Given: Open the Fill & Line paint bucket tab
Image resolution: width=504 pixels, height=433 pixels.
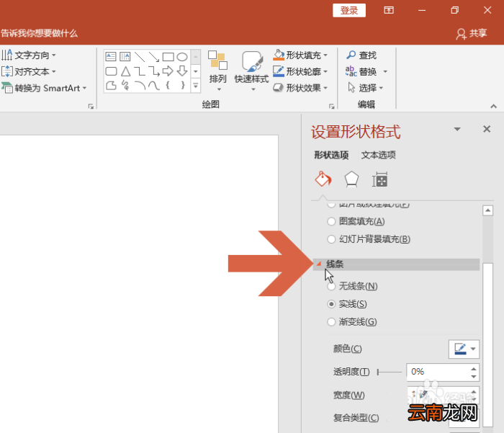Looking at the screenshot, I should [x=323, y=179].
